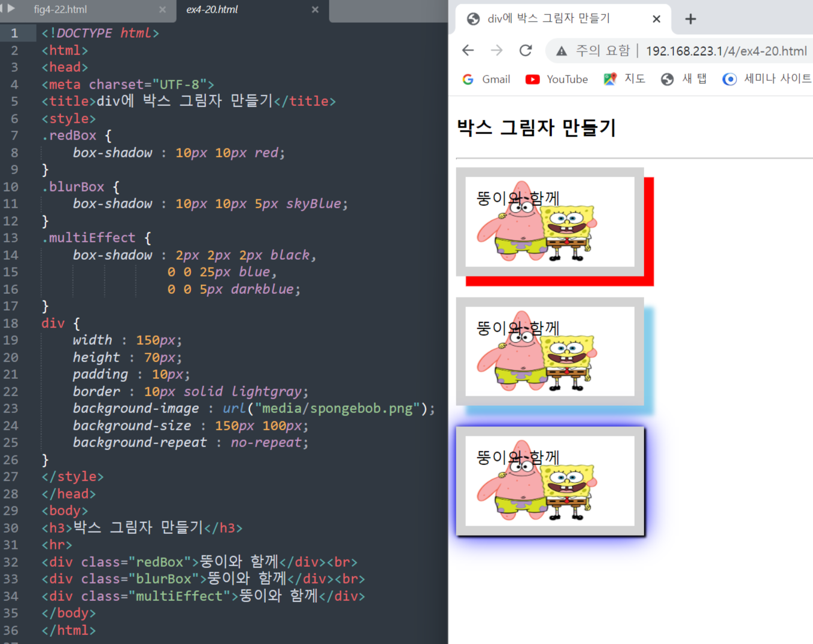Click the 박스 그림자 만들기 heading on the page
Image resolution: width=813 pixels, height=644 pixels.
(536, 127)
